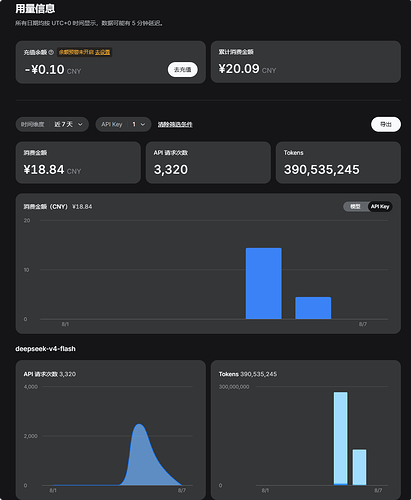This screenshot has height=500, width=411.
Task: Open the API Key filter dropdown
Action: click(x=123, y=124)
